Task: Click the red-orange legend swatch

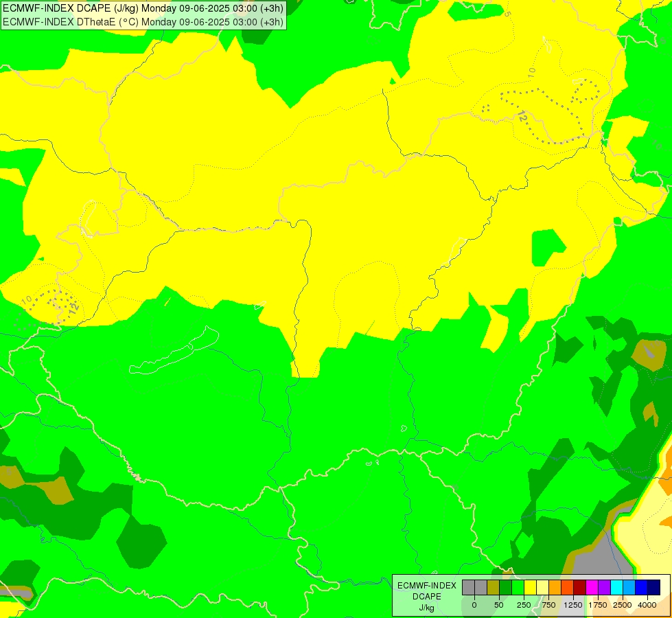Action: [568, 587]
